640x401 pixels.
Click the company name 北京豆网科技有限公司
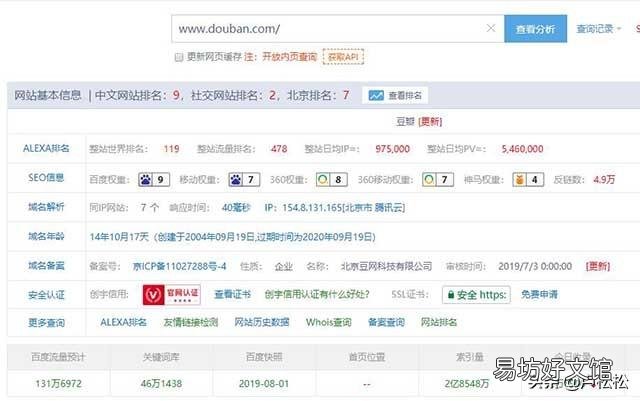tap(387, 266)
